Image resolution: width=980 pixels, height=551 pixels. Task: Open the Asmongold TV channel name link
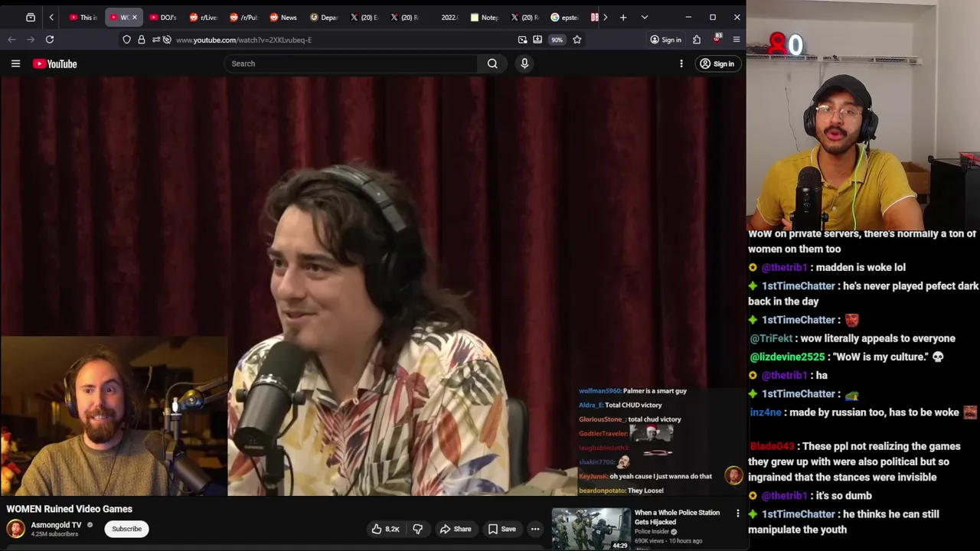click(x=56, y=525)
